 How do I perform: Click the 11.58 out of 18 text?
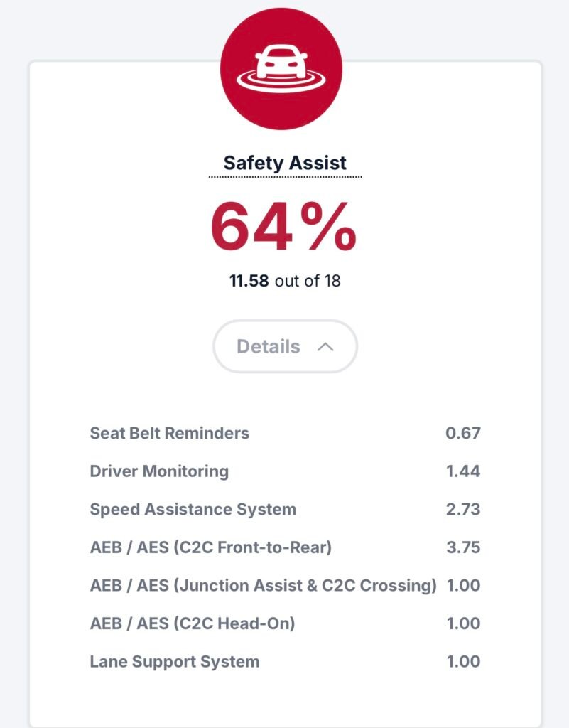click(x=285, y=281)
